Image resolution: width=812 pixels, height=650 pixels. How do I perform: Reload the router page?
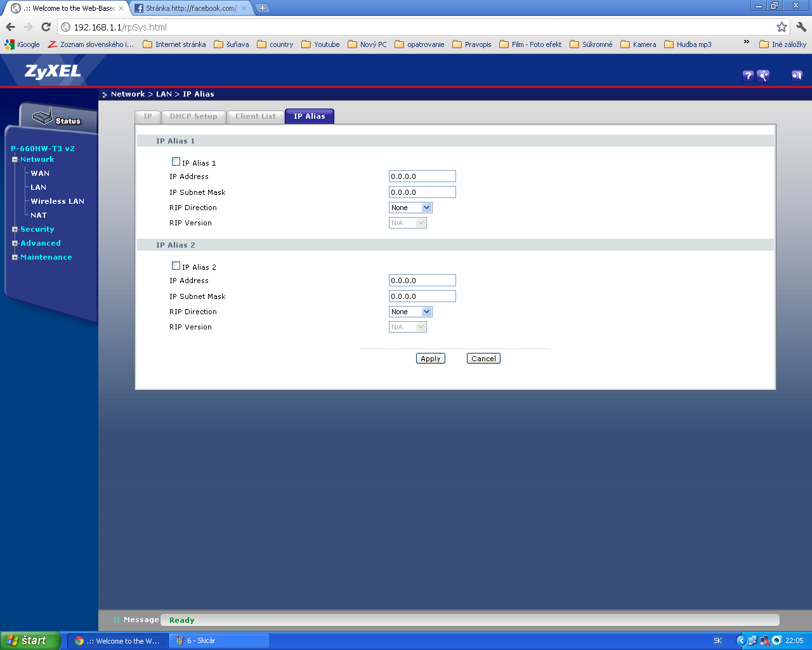coord(46,27)
